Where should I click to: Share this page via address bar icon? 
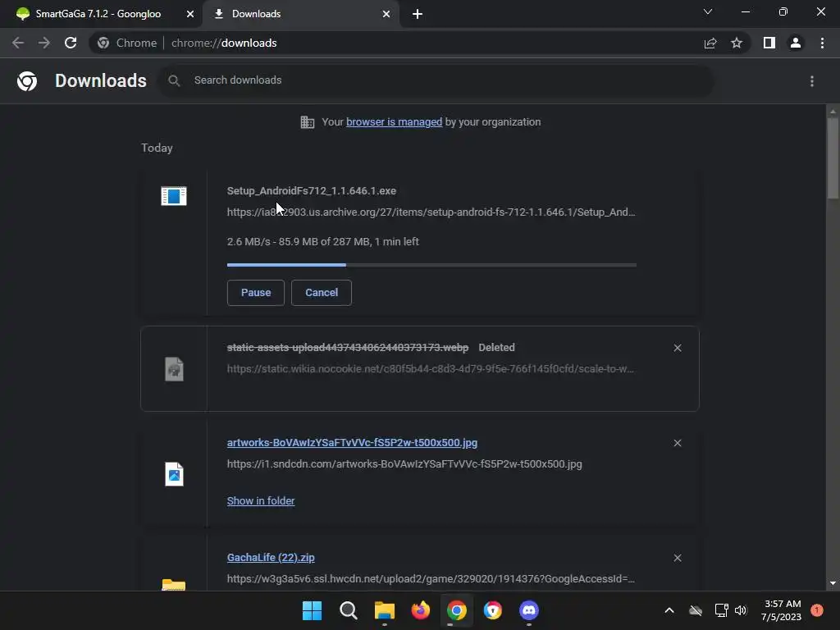coord(710,43)
